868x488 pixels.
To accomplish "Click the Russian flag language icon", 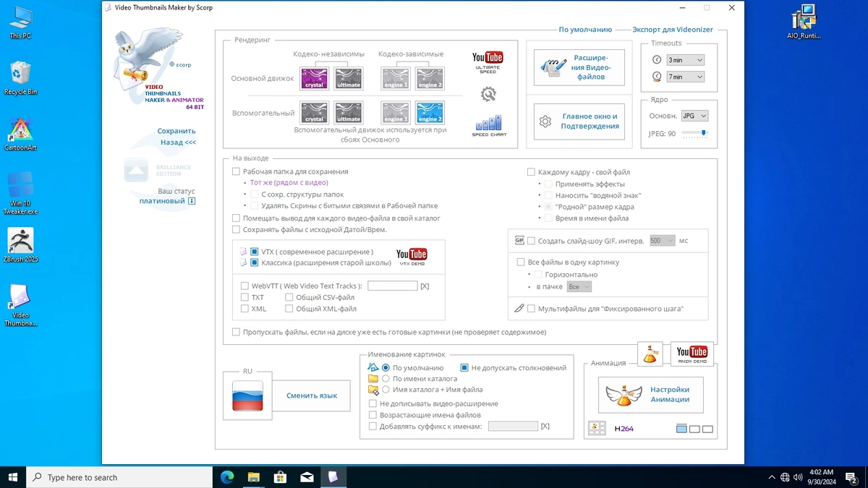I will (x=247, y=396).
